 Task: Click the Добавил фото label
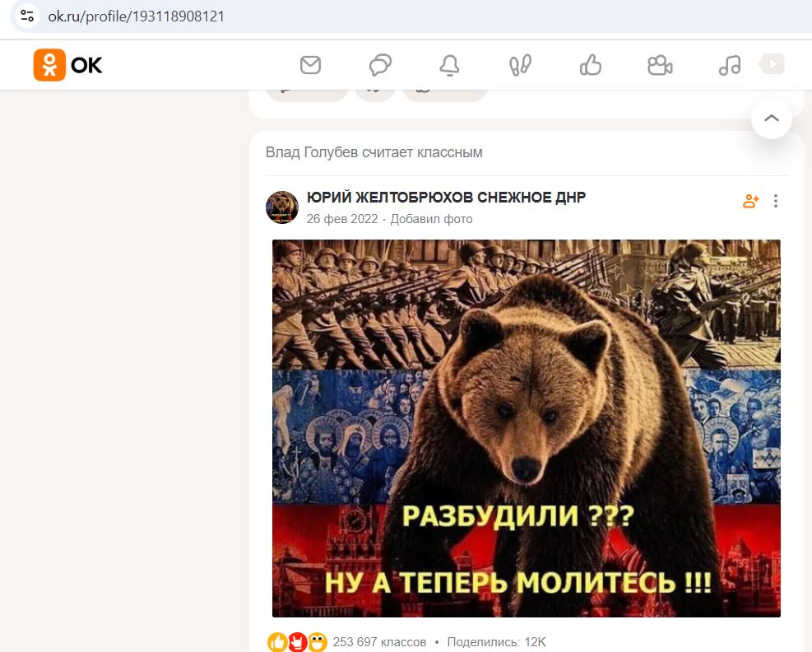431,219
